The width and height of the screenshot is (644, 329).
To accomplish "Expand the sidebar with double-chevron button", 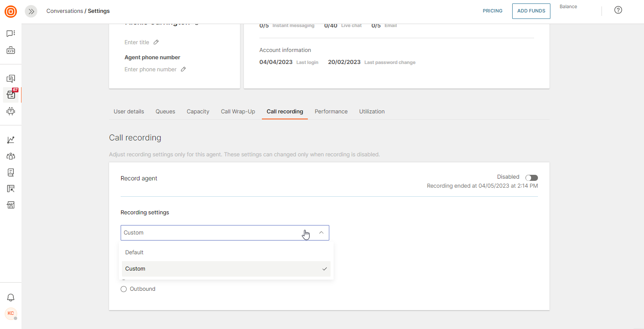I will [x=31, y=12].
